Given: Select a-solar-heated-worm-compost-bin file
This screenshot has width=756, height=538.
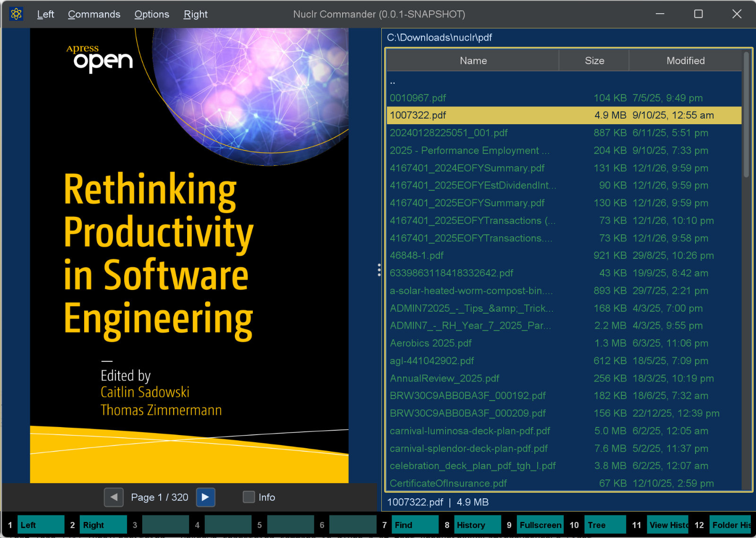Looking at the screenshot, I should [x=564, y=290].
